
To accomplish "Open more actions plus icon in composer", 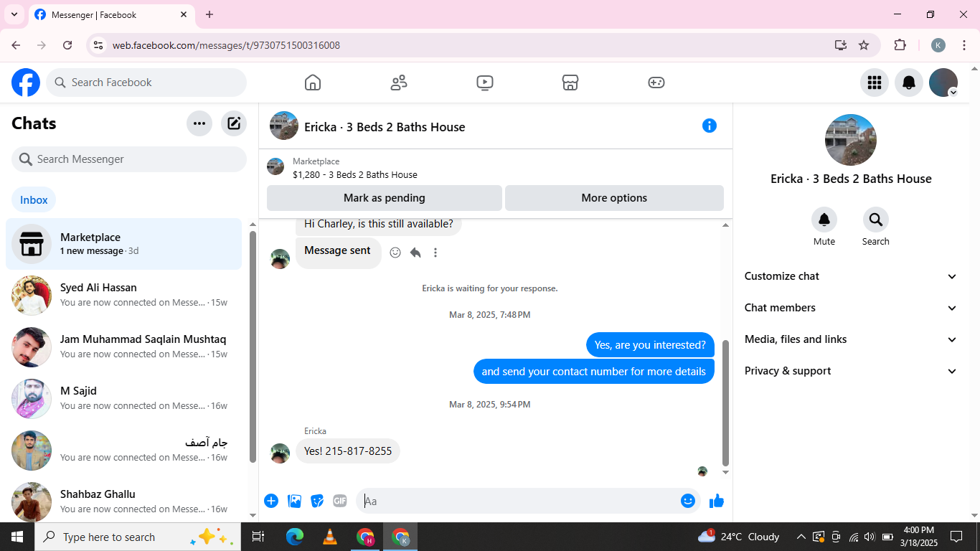I will click(x=271, y=501).
